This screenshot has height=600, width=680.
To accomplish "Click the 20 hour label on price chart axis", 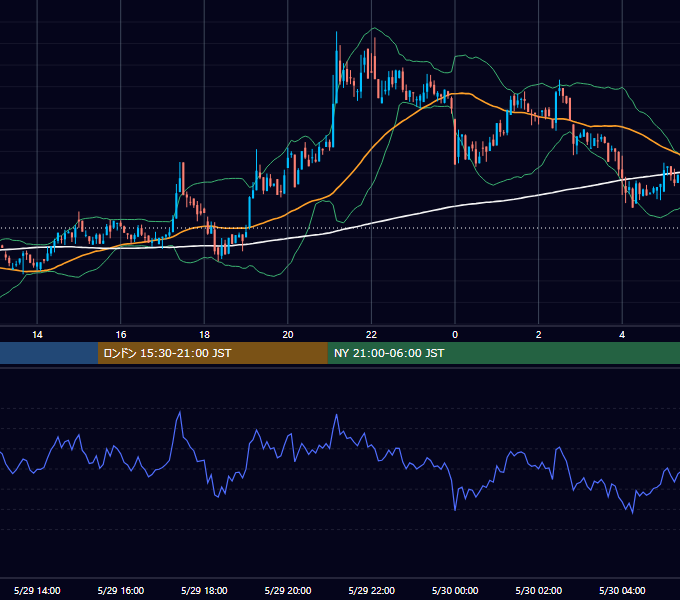I will click(288, 335).
